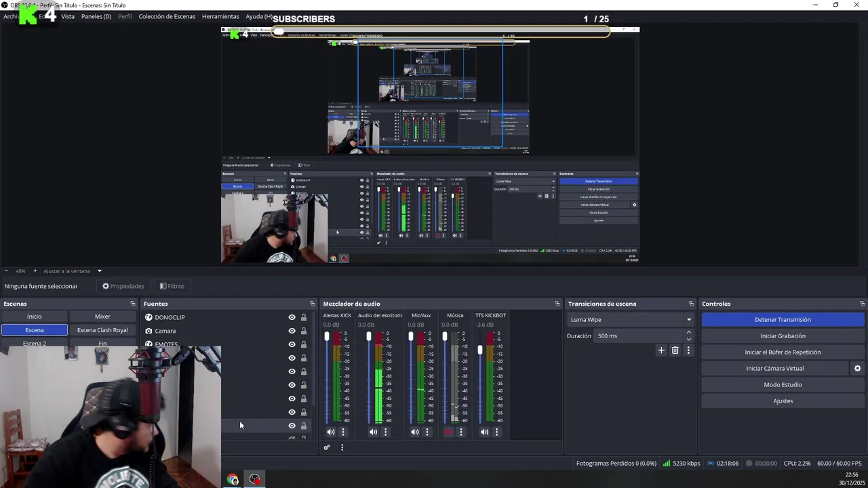Lock the DONOCLIP source
The image size is (868, 488).
click(x=303, y=317)
